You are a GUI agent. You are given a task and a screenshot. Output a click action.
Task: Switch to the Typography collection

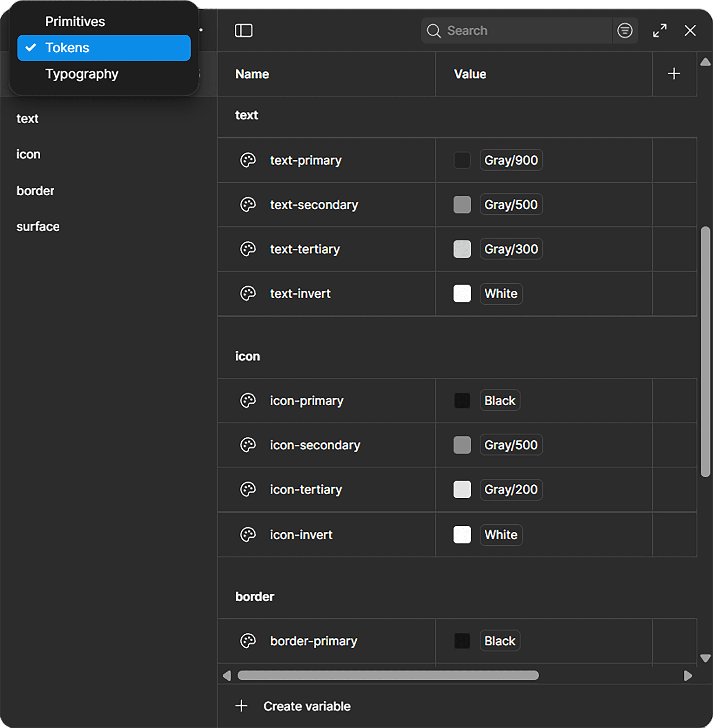tap(82, 74)
